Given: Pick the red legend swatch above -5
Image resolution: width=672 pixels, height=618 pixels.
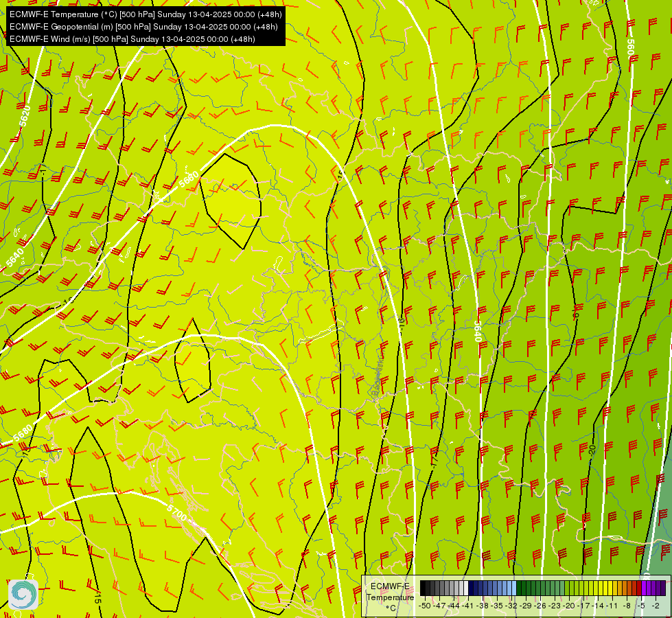Looking at the screenshot, I should tap(639, 588).
